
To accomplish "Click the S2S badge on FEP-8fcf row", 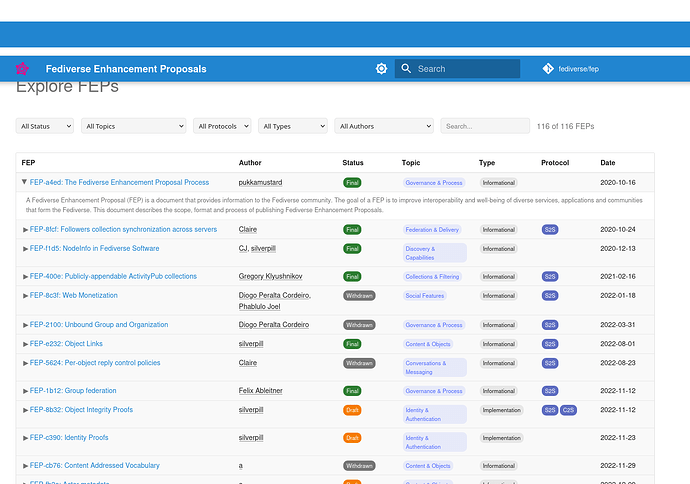I will (550, 230).
